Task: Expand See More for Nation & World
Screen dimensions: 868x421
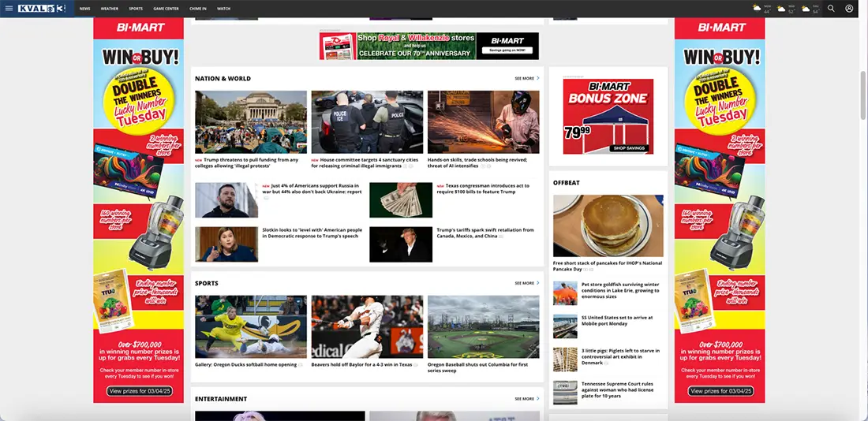Action: coord(527,79)
